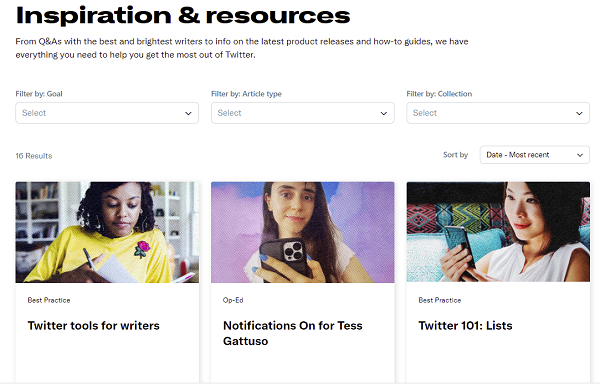Open Notifications On for Tess Gattuso article
600x385 pixels.
point(292,333)
